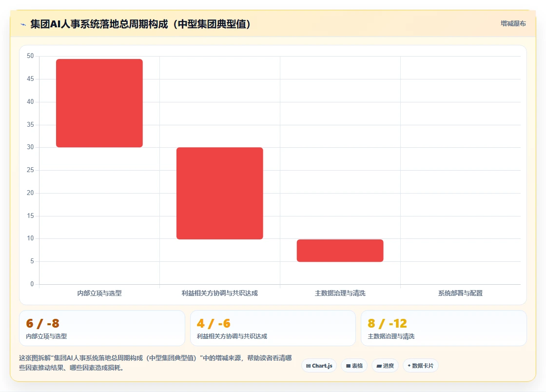Click the Chart.js tag chip

319,366
